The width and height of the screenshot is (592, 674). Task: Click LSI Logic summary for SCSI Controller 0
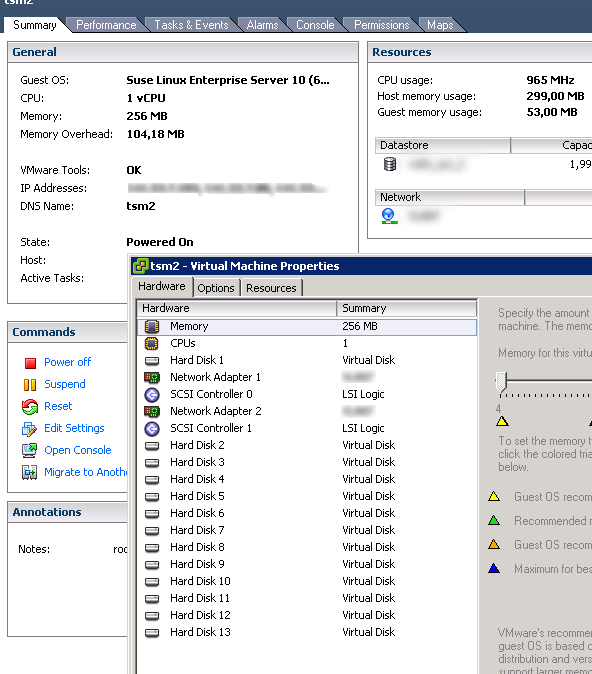pos(363,395)
